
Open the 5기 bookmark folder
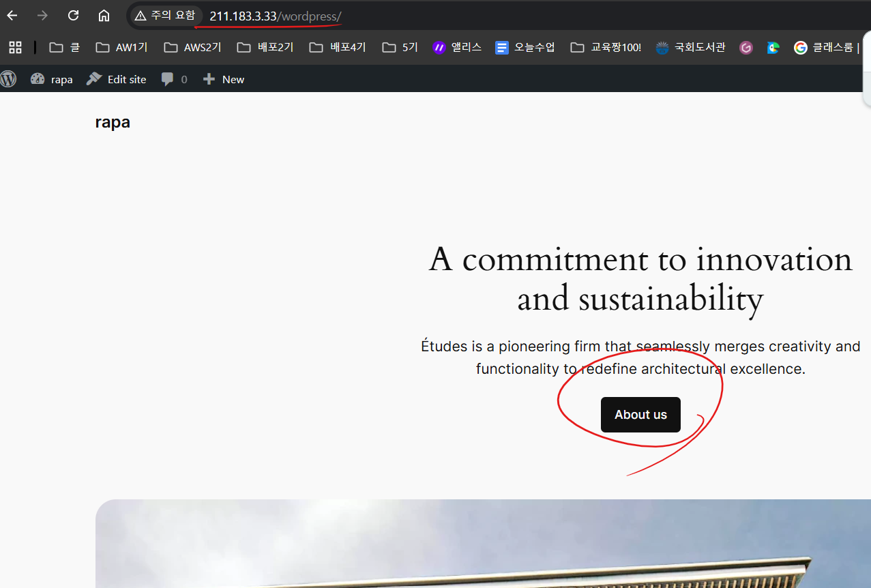(x=400, y=47)
